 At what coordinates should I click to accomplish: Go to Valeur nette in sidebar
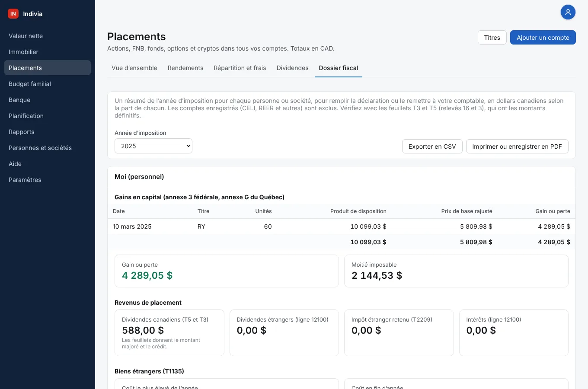coord(48,36)
